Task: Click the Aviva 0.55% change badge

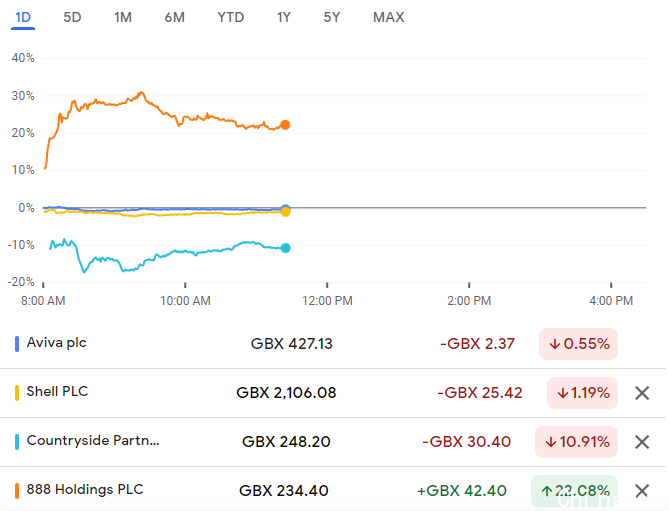Action: tap(578, 344)
